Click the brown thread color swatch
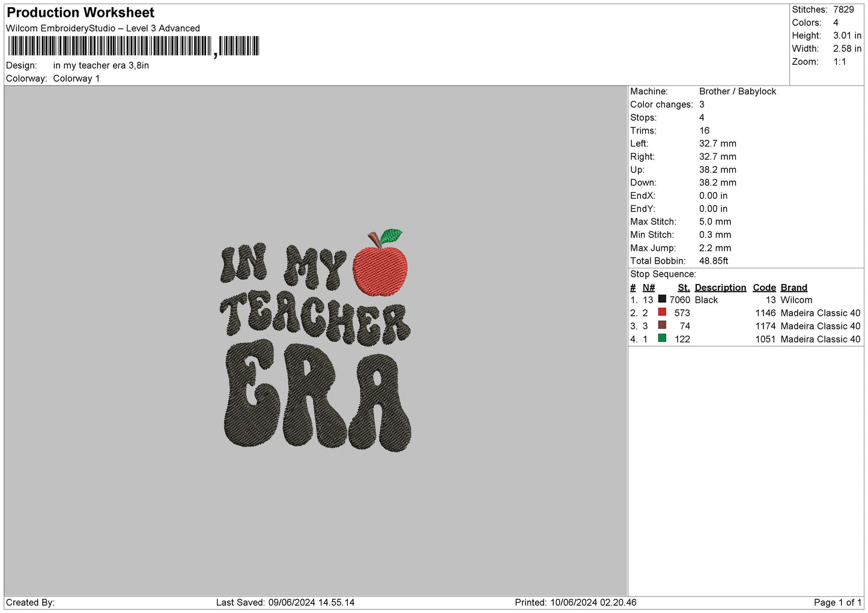The width and height of the screenshot is (868, 613). pos(662,325)
